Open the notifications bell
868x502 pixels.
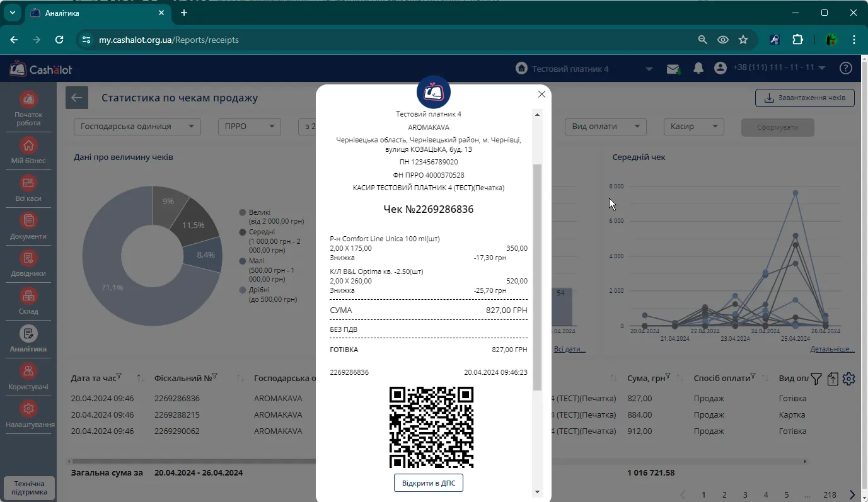click(x=698, y=68)
